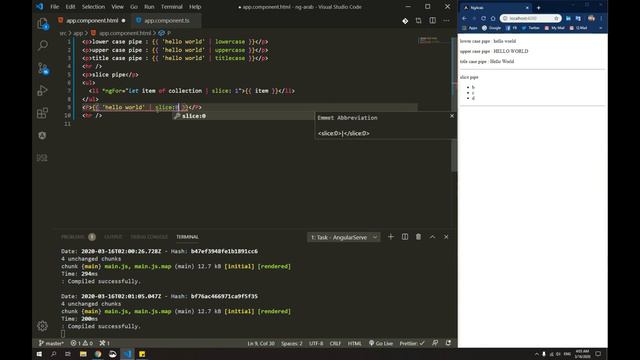Click the Ln 9, Col 30 cursor position
This screenshot has height=360, width=640.
click(261, 343)
